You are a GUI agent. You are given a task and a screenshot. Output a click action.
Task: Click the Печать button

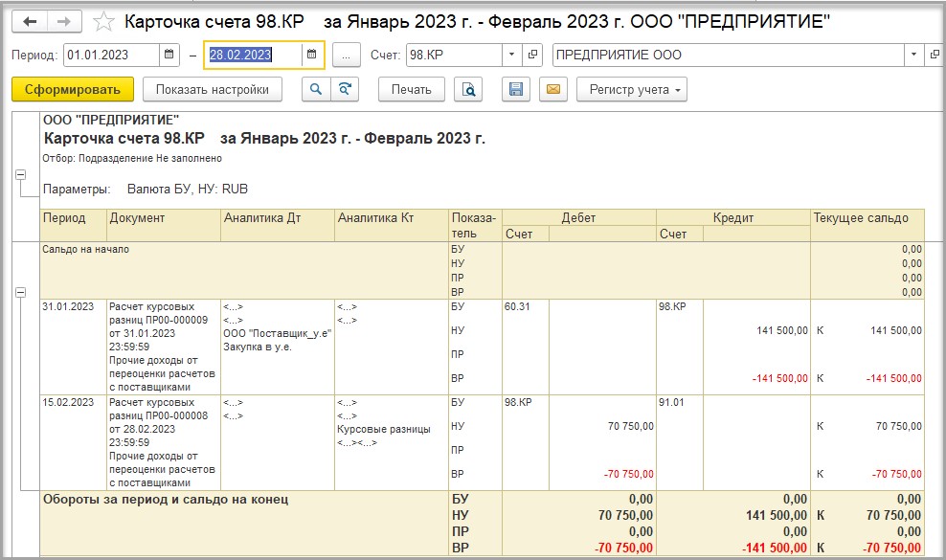coord(412,90)
